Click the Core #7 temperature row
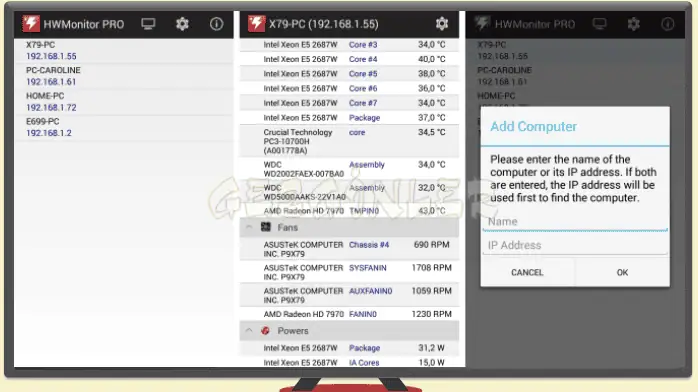698x392 pixels. pyautogui.click(x=349, y=103)
